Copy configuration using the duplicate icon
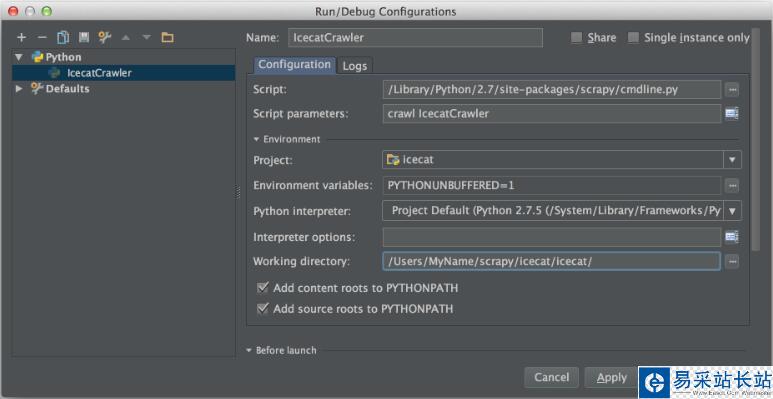 (63, 37)
